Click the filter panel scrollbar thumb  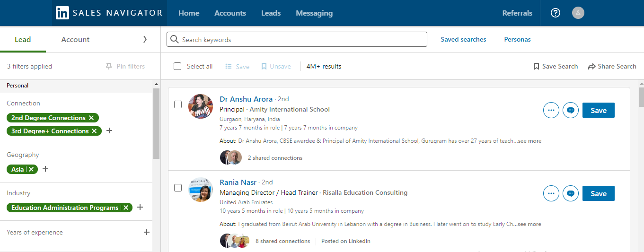(156, 123)
